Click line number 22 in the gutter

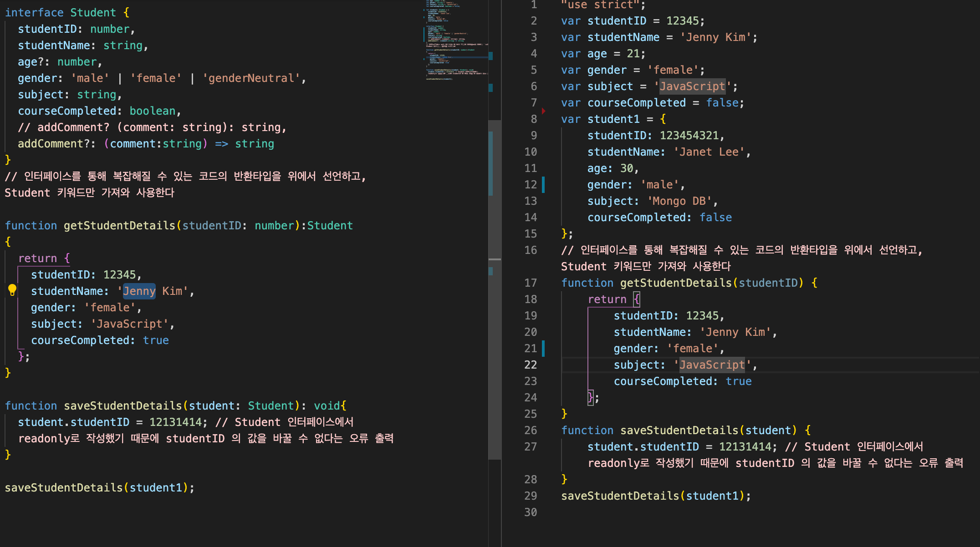[531, 365]
